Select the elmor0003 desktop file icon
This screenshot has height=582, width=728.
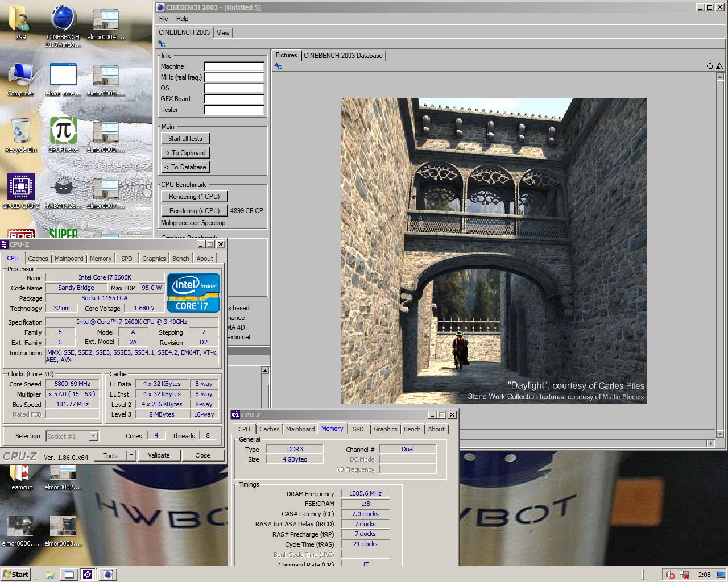click(x=63, y=531)
